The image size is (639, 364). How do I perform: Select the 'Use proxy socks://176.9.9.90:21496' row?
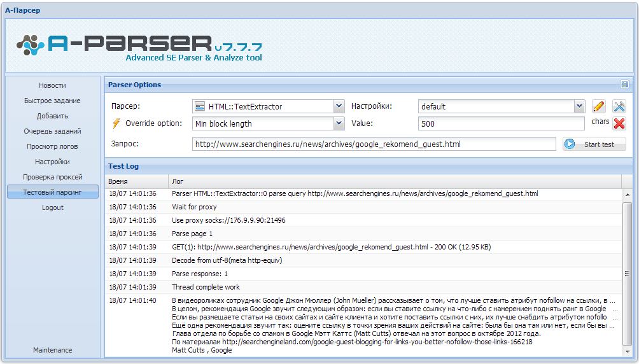(x=363, y=221)
